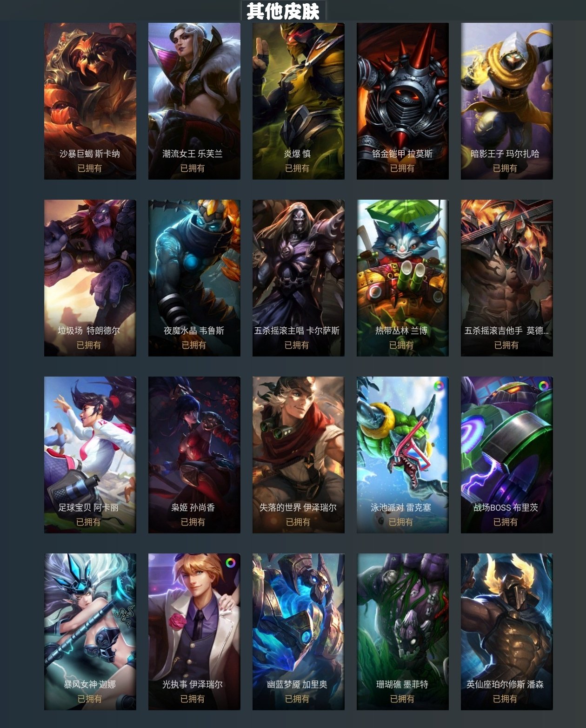Open the 沙暴巨蝎 斯卡纳 skin card

[90, 101]
